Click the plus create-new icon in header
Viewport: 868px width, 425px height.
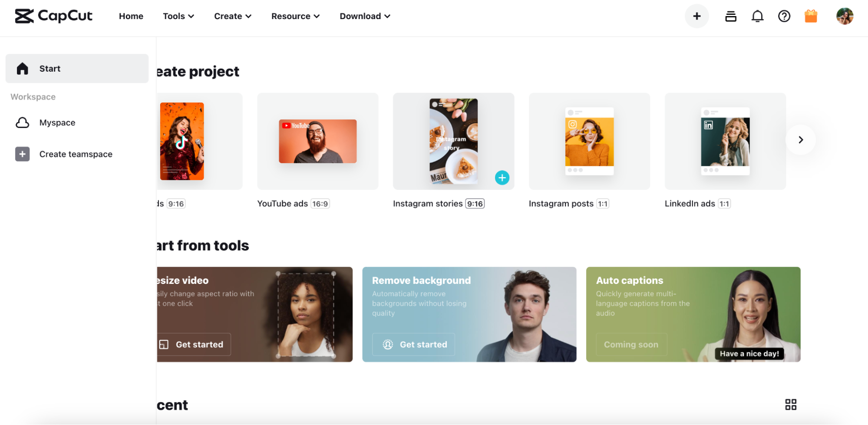697,16
